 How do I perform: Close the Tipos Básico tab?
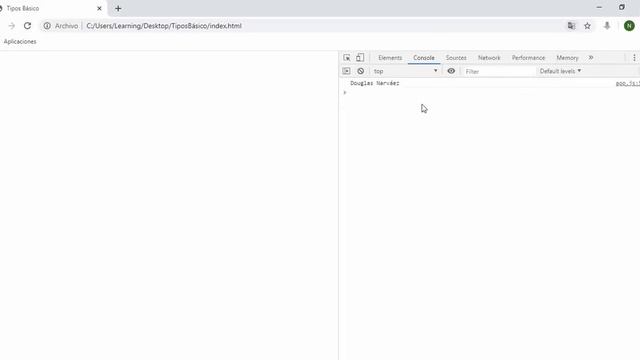99,8
